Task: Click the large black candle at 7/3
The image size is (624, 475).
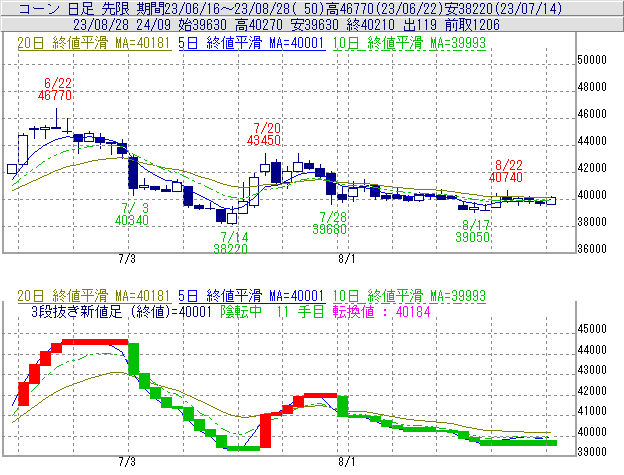Action: (x=133, y=173)
